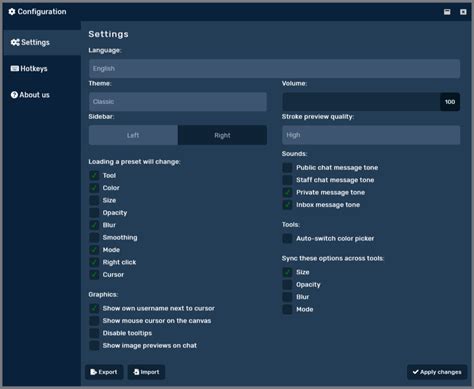
Task: Click the Sounds: section label
Action: point(294,154)
